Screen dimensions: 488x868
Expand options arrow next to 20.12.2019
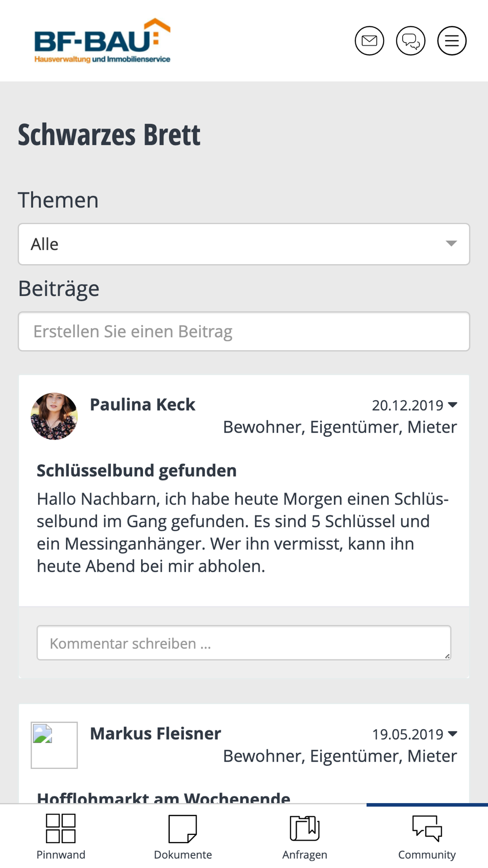452,405
